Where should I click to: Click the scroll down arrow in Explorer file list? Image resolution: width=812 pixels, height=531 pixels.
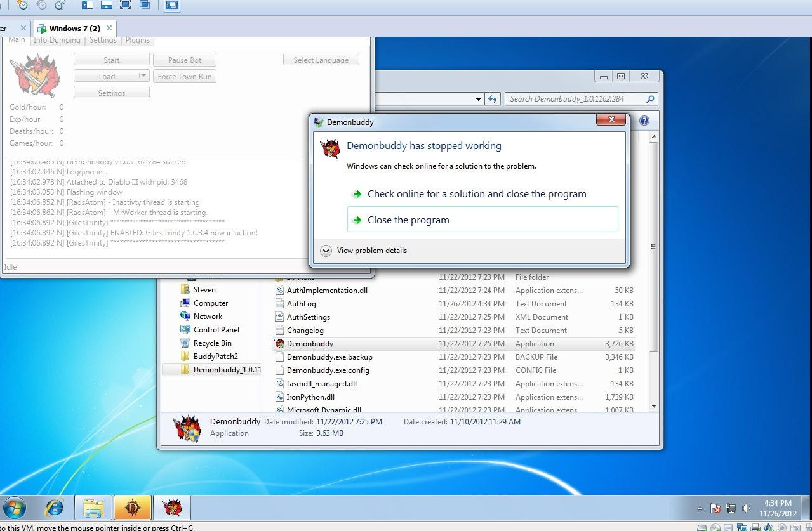coord(653,406)
